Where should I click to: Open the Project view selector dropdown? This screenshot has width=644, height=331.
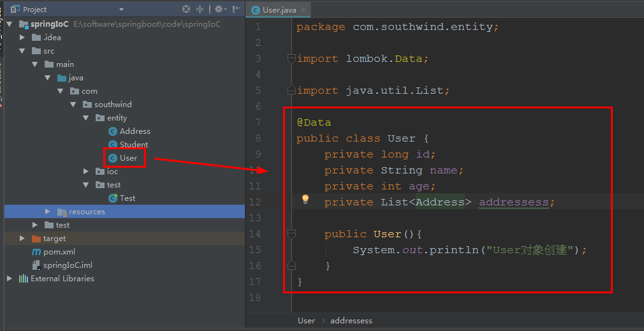point(121,10)
